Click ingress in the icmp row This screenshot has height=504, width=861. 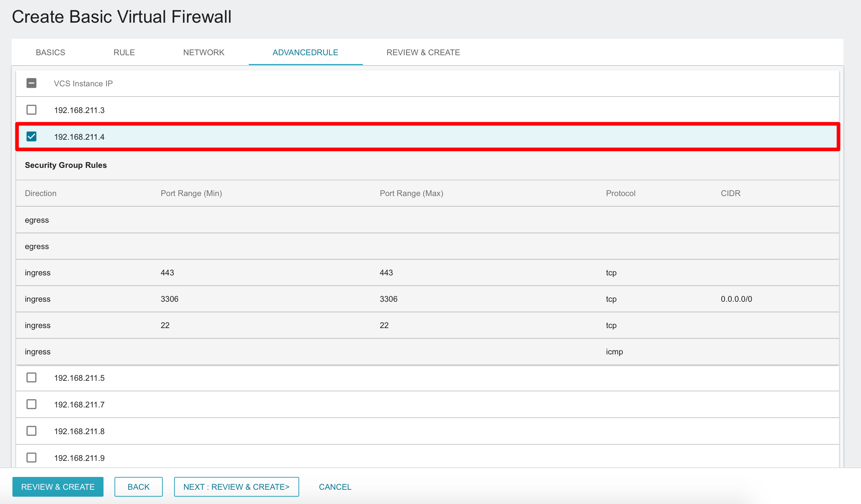pyautogui.click(x=38, y=352)
